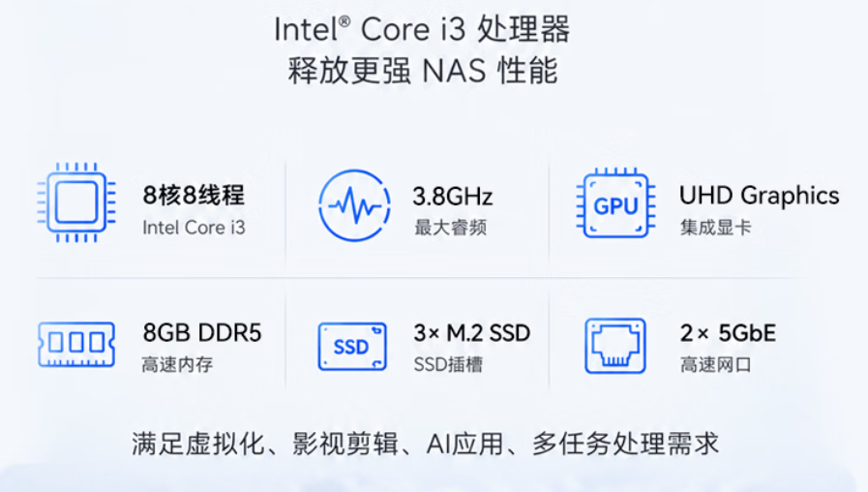Click the 2× 5GbE label

coord(728,333)
